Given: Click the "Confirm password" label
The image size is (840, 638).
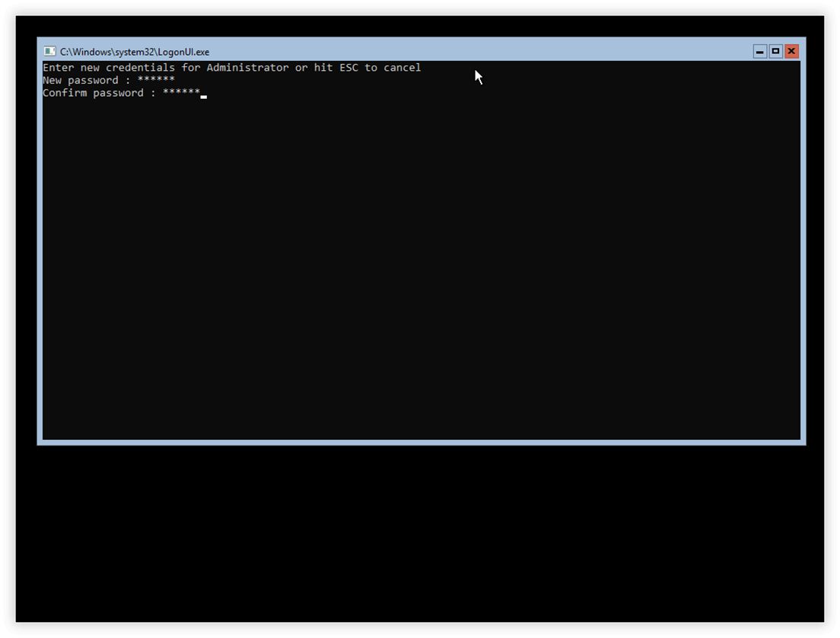Looking at the screenshot, I should coord(94,94).
